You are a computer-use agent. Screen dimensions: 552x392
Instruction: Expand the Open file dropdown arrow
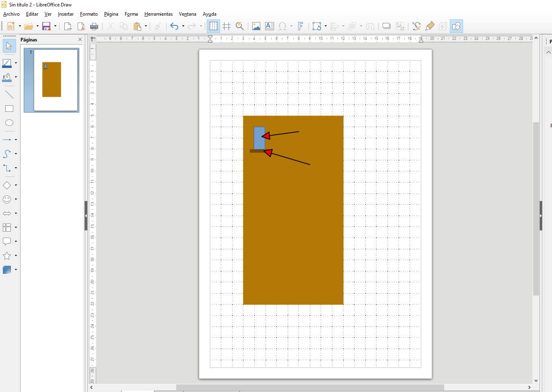pyautogui.click(x=37, y=26)
